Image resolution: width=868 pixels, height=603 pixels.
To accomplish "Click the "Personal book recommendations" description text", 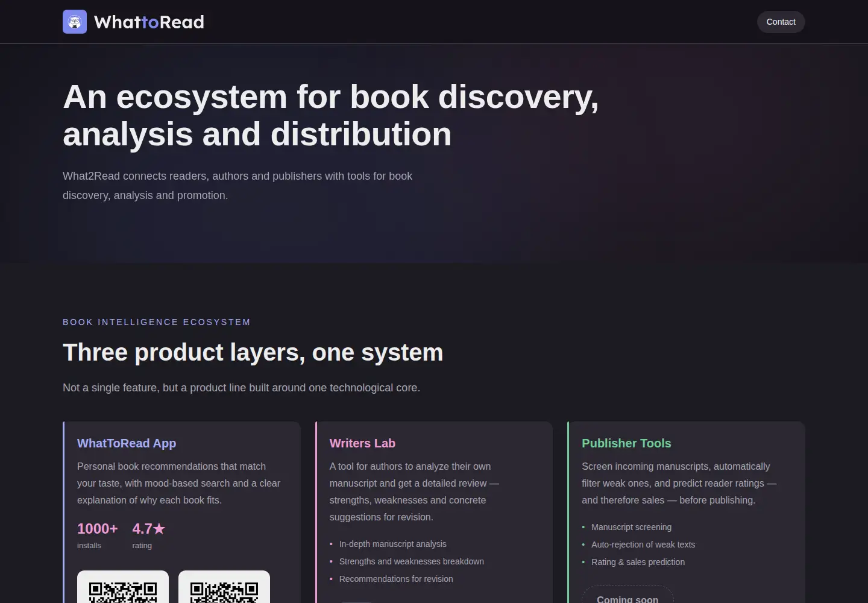I will tap(179, 483).
